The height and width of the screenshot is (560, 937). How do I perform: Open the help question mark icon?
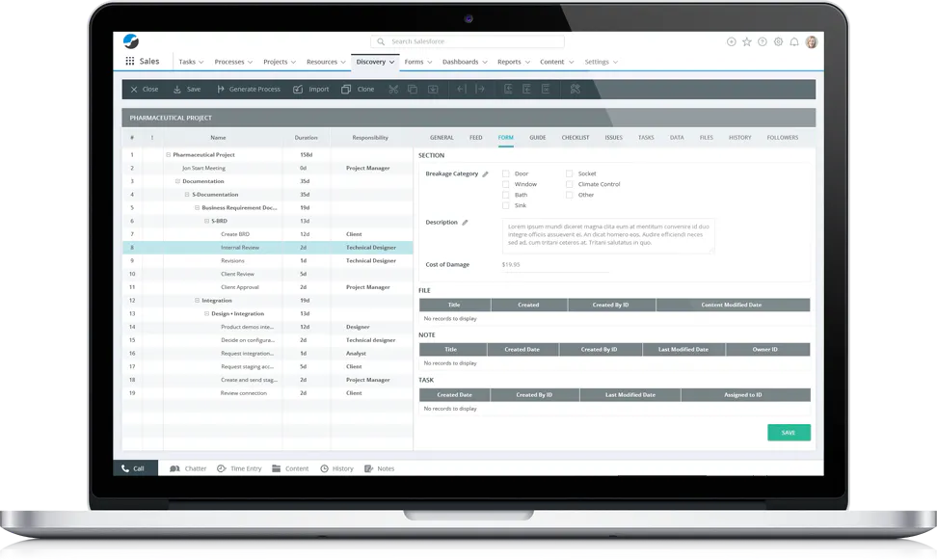pos(763,41)
